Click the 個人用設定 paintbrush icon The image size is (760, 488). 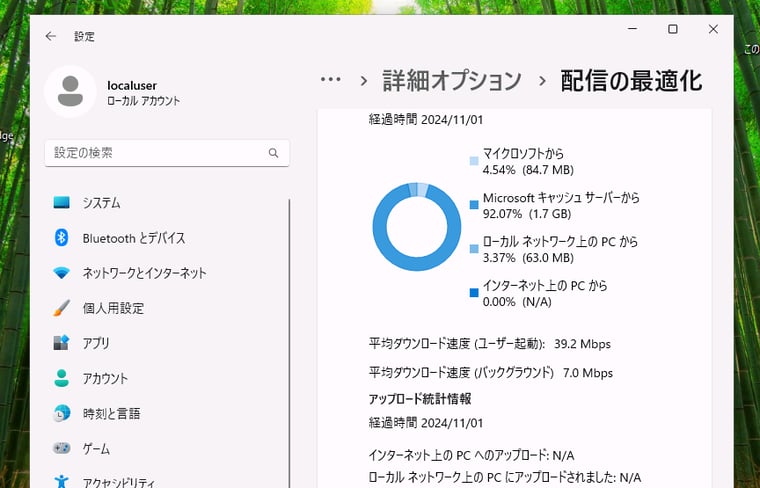point(62,308)
